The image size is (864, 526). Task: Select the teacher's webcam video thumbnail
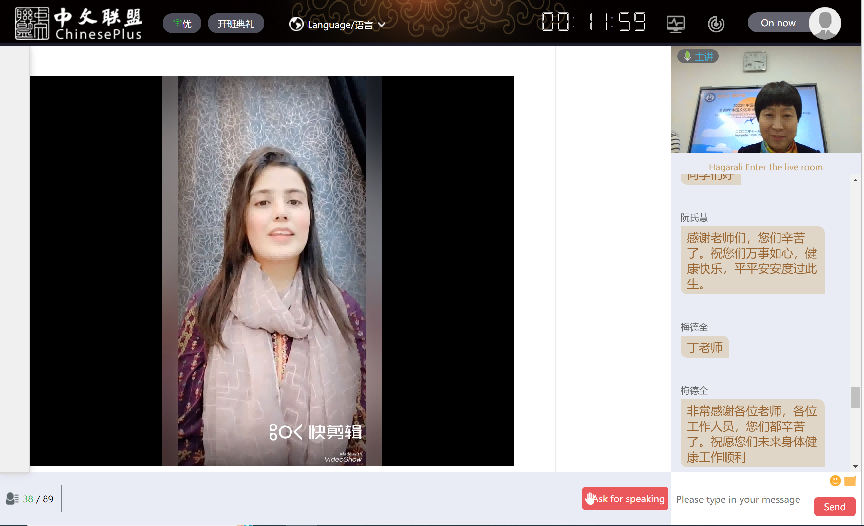coord(765,104)
